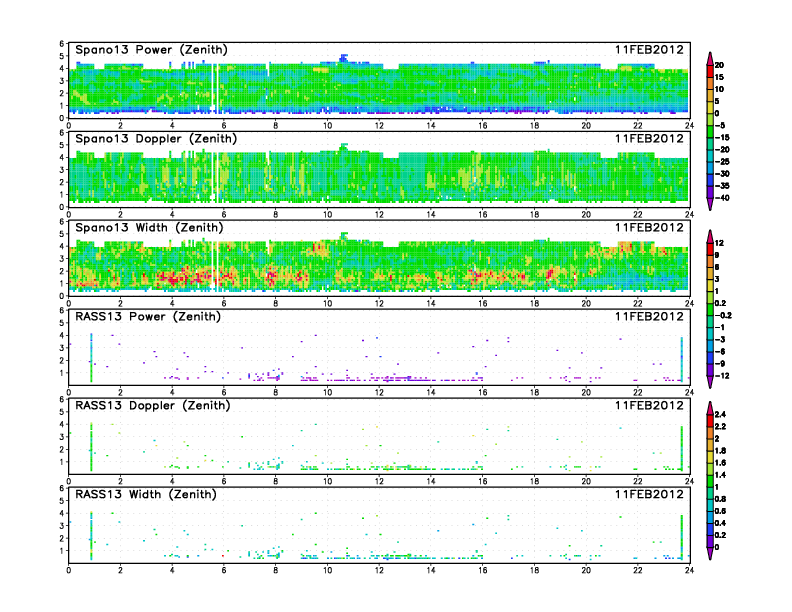Image resolution: width=792 pixels, height=612 pixels.
Task: Click the vertical profile stripe near hour 1 in RASS13 Power
Action: pyautogui.click(x=91, y=358)
